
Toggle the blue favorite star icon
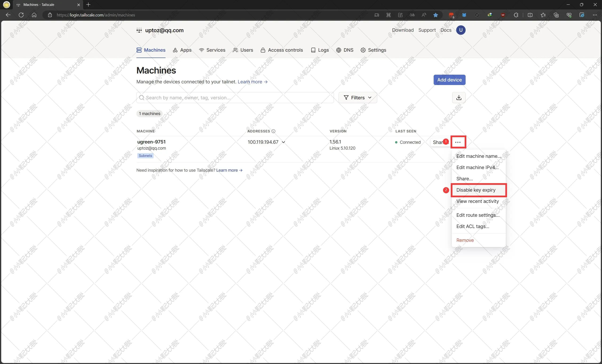coord(436,15)
